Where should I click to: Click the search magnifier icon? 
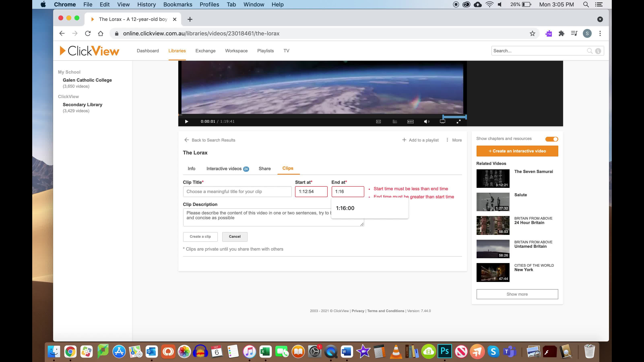589,51
